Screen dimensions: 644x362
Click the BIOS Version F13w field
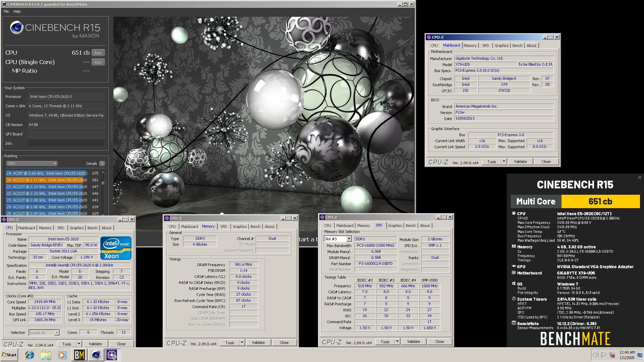[x=504, y=112]
